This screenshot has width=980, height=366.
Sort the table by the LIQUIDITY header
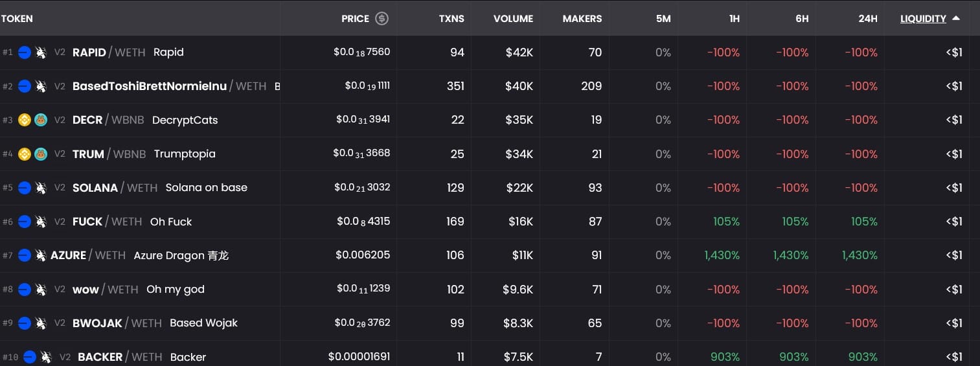923,19
